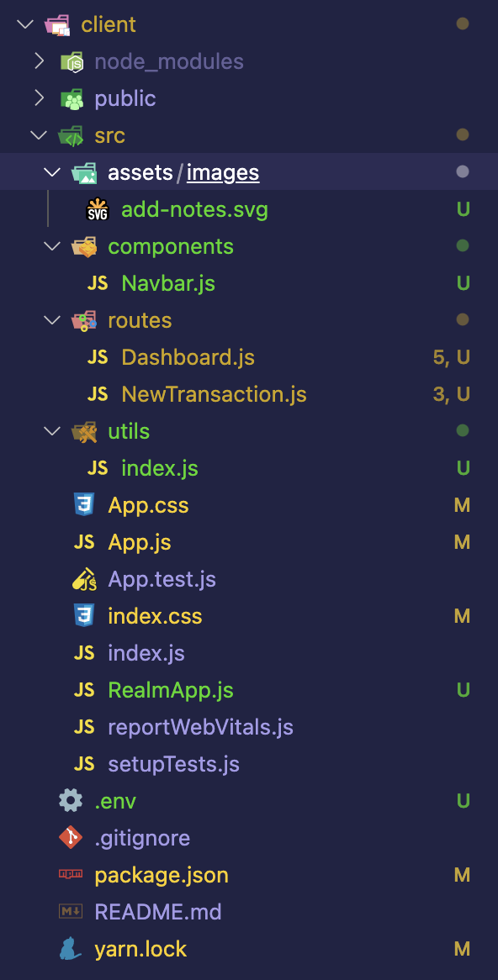Open the RealmApp.js file
Viewport: 498px width, 980px height.
coord(171,691)
